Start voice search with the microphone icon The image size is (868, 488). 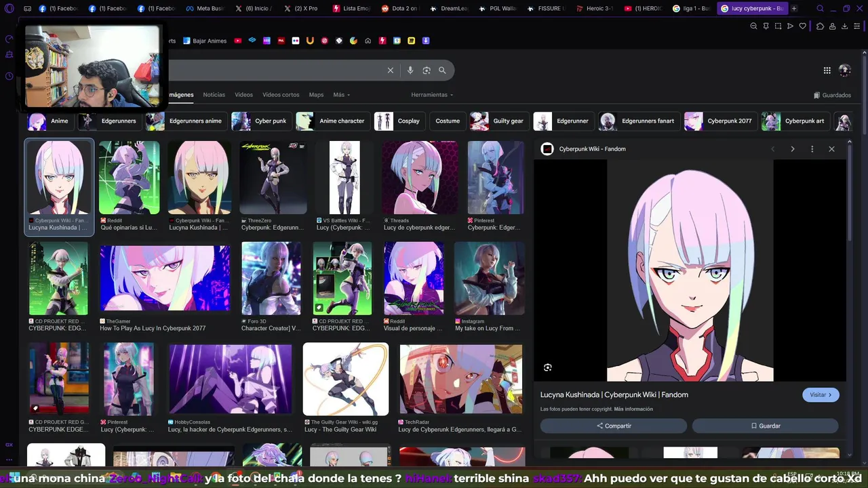point(410,70)
